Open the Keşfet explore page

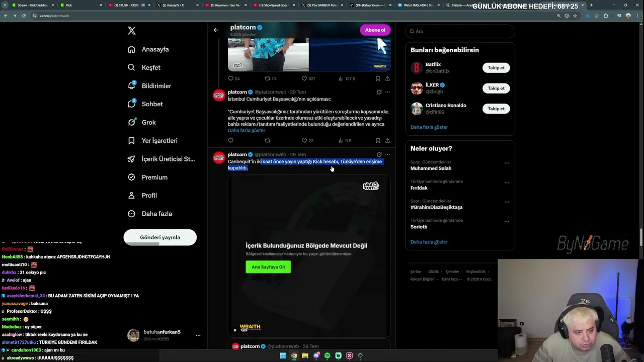[x=144, y=67]
